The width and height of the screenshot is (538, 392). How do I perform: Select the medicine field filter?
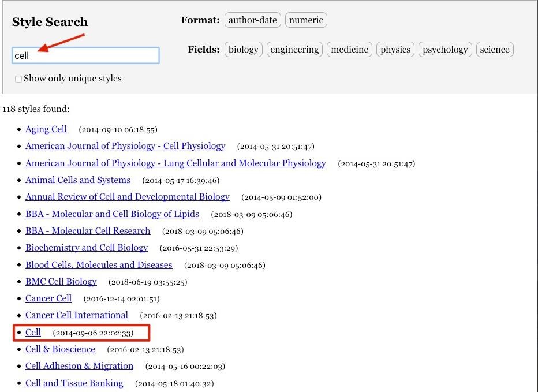coord(349,50)
